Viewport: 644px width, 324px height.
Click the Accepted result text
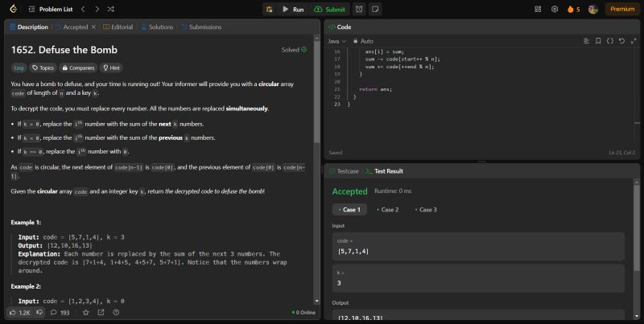[x=349, y=191]
